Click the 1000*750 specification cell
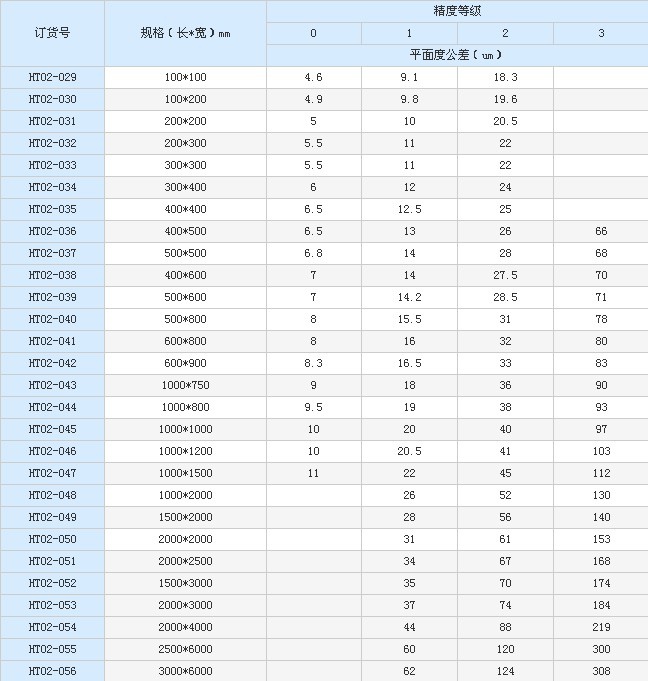 pos(185,385)
